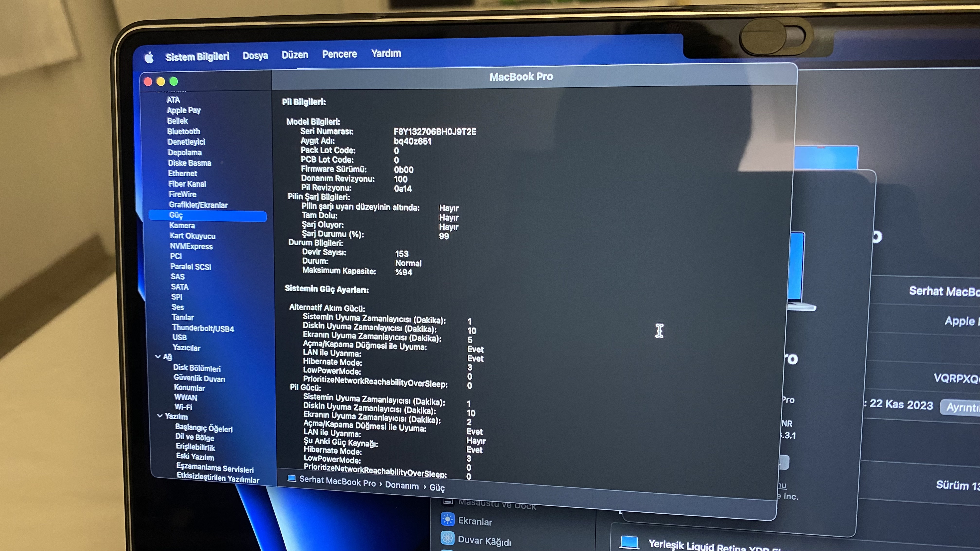
Task: Select SATA in the sidebar
Action: pos(180,287)
